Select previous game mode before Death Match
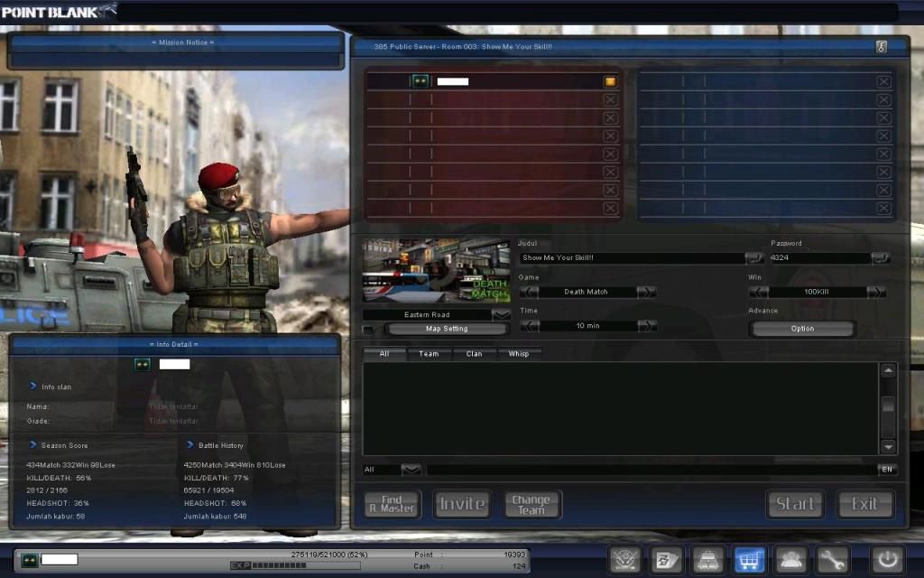The image size is (924, 578). pos(529,292)
